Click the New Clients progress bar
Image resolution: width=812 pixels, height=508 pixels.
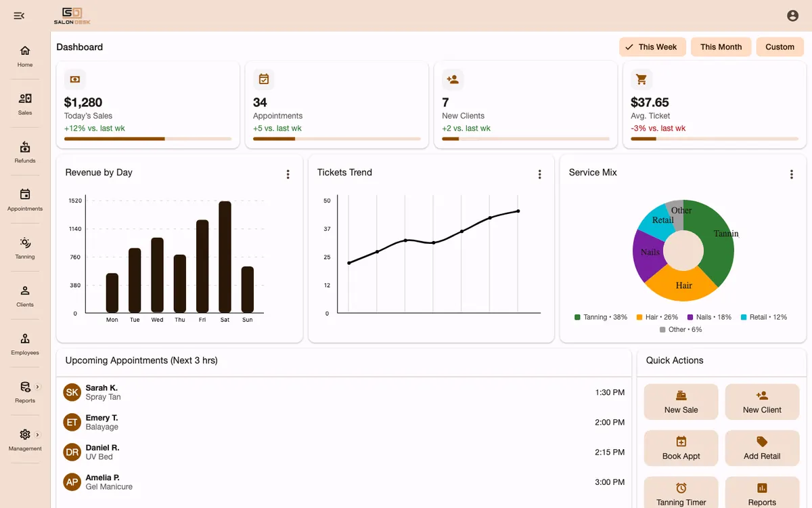coord(526,139)
